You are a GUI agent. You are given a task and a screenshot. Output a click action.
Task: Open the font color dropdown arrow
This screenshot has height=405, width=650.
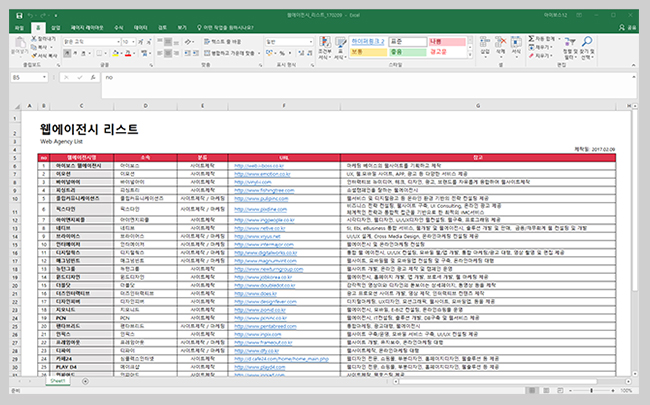(134, 53)
